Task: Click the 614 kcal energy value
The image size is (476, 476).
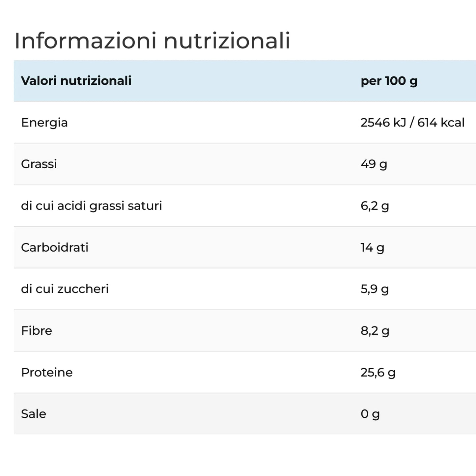Action: (441, 123)
